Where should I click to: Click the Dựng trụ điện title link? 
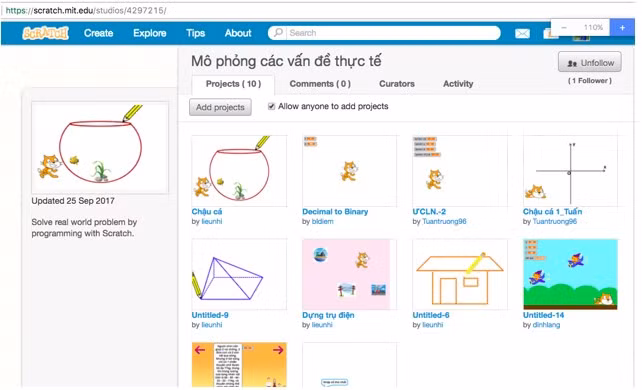pos(328,315)
